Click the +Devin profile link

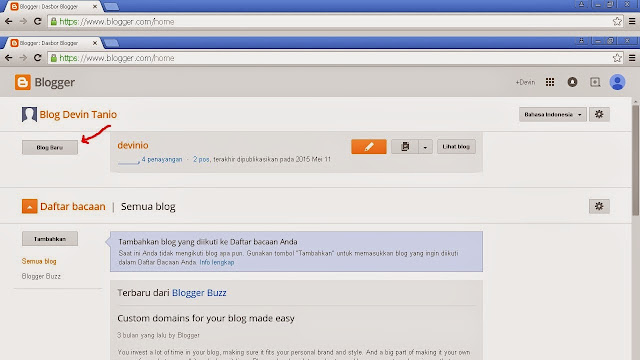pyautogui.click(x=525, y=82)
